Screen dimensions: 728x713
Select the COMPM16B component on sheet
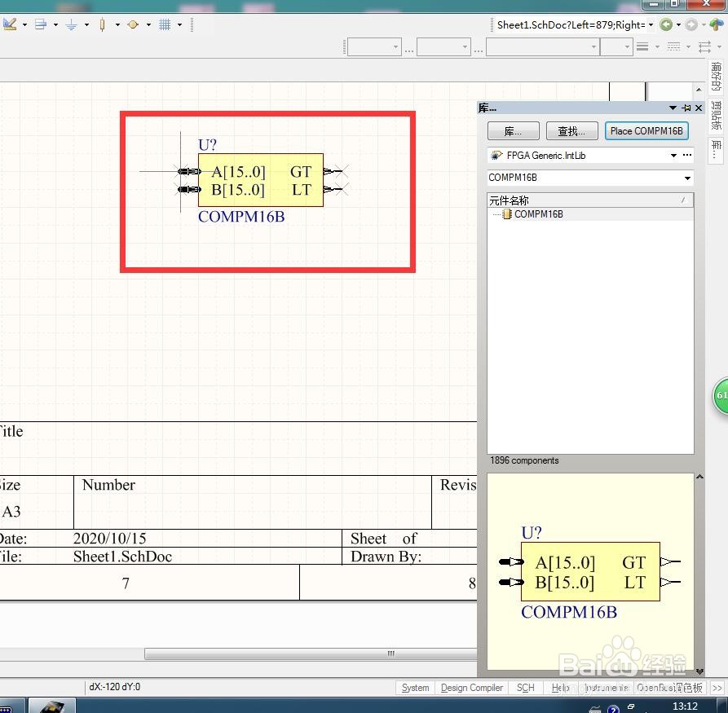pyautogui.click(x=260, y=180)
